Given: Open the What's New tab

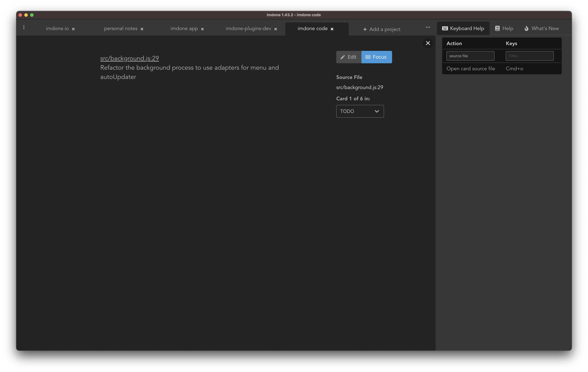Looking at the screenshot, I should [542, 28].
